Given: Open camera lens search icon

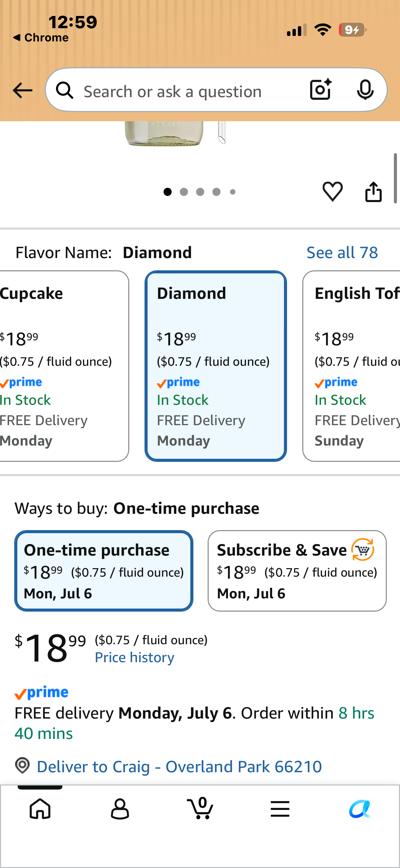Looking at the screenshot, I should pos(321,90).
